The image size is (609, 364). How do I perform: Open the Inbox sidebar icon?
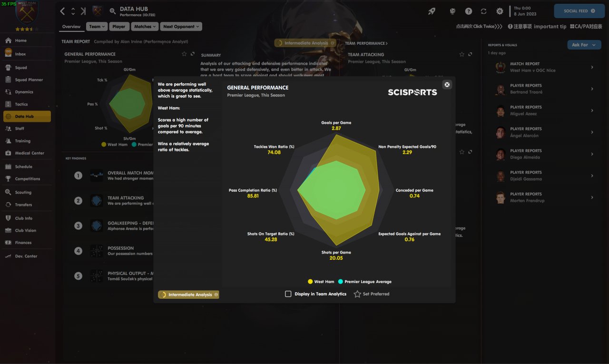(8, 53)
